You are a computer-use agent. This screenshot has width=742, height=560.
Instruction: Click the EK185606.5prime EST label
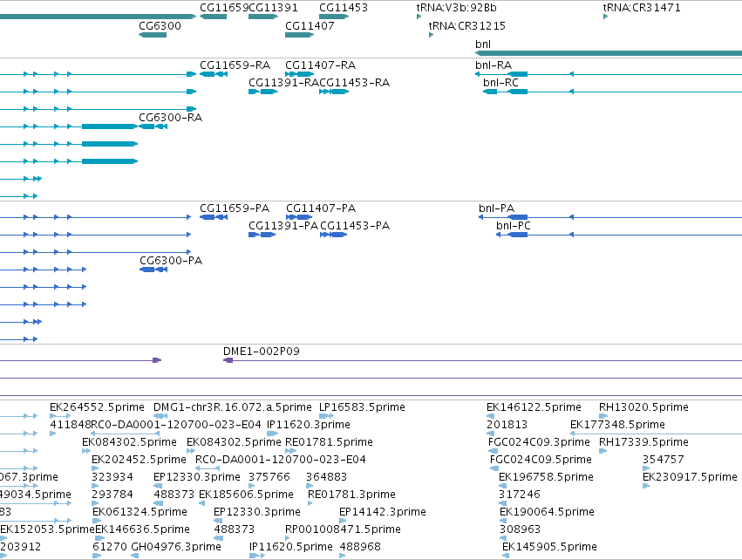(246, 495)
